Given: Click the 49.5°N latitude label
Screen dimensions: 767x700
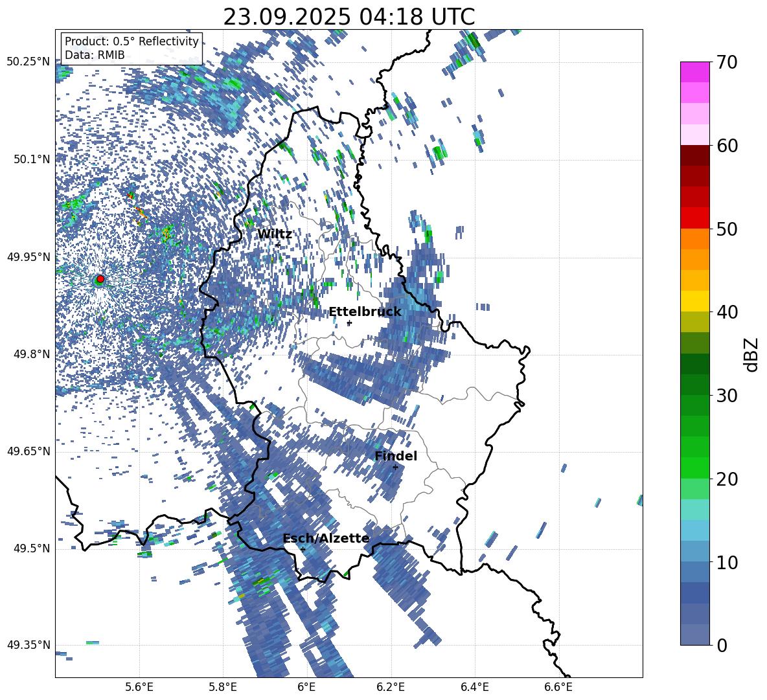Looking at the screenshot, I should [32, 548].
